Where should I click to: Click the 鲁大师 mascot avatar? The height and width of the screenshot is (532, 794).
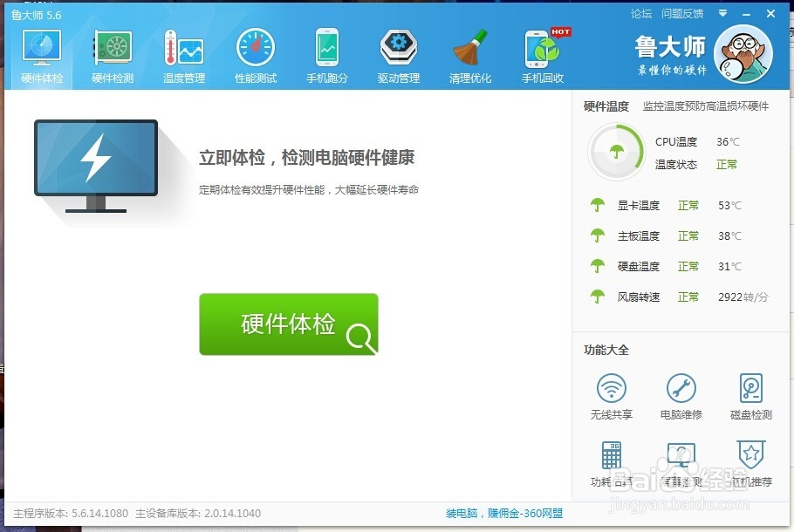(743, 54)
